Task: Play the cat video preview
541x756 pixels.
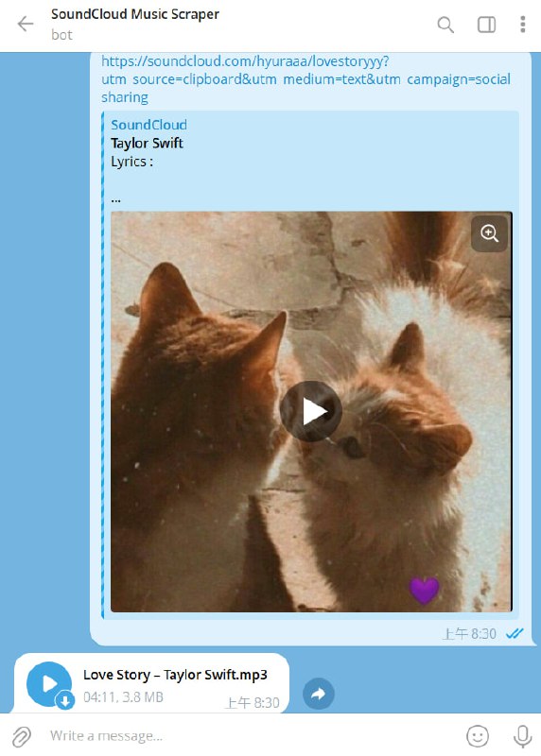Action: [x=311, y=411]
